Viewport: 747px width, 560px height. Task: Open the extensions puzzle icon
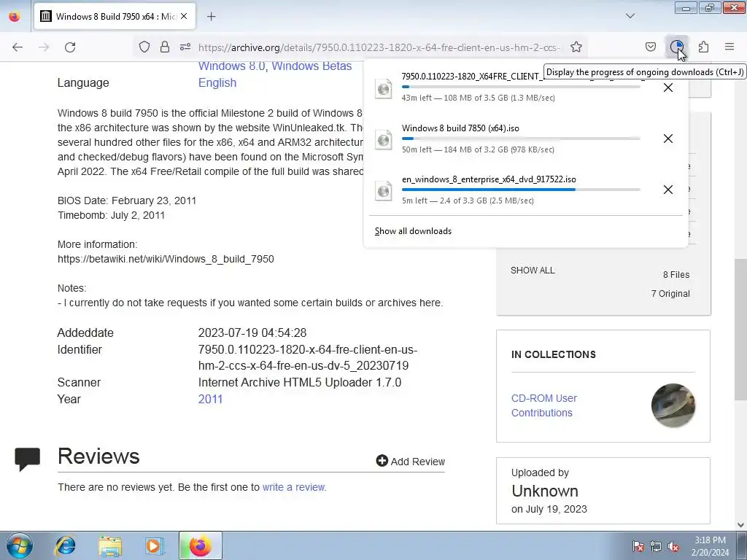point(703,47)
